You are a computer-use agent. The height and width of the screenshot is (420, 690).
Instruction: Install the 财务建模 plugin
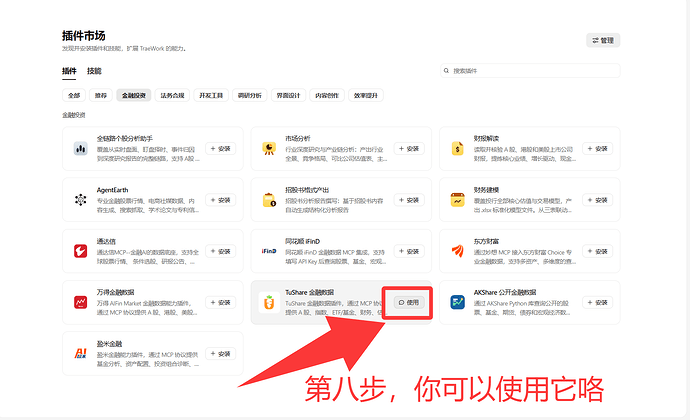(x=598, y=200)
